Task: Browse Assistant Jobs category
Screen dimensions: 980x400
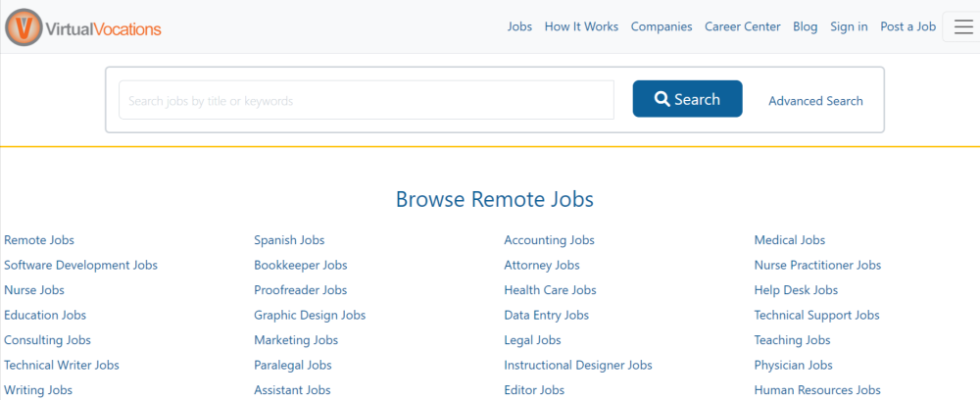Action: (292, 390)
